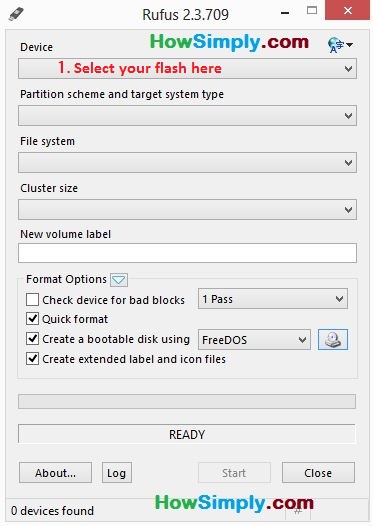Open the Device dropdown list
373x526 pixels.
pyautogui.click(x=187, y=69)
